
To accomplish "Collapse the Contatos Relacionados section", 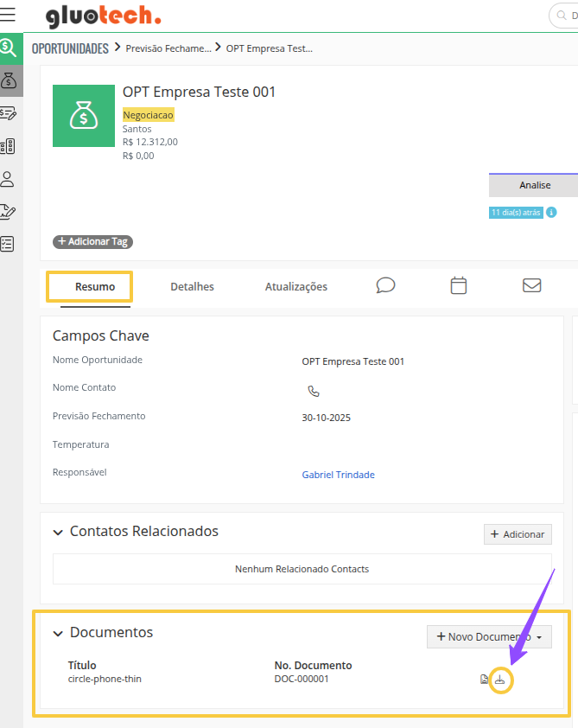I will coord(59,533).
